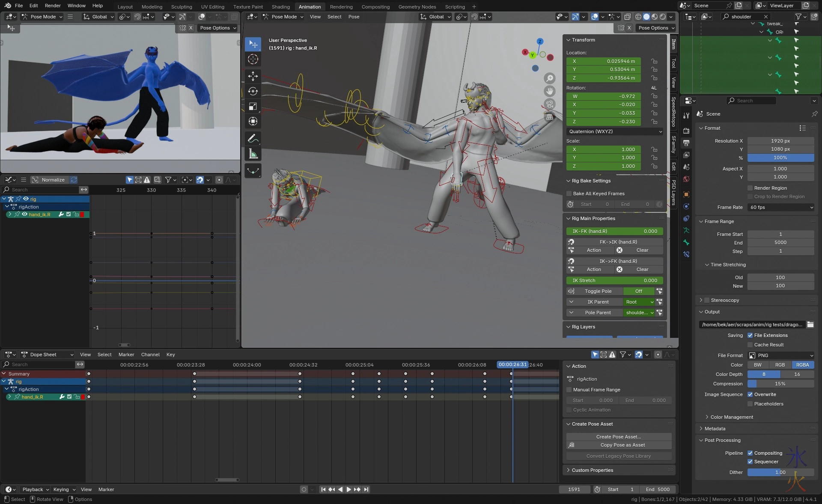Activate the Annotate pencil tool
The width and height of the screenshot is (822, 504).
(x=253, y=139)
